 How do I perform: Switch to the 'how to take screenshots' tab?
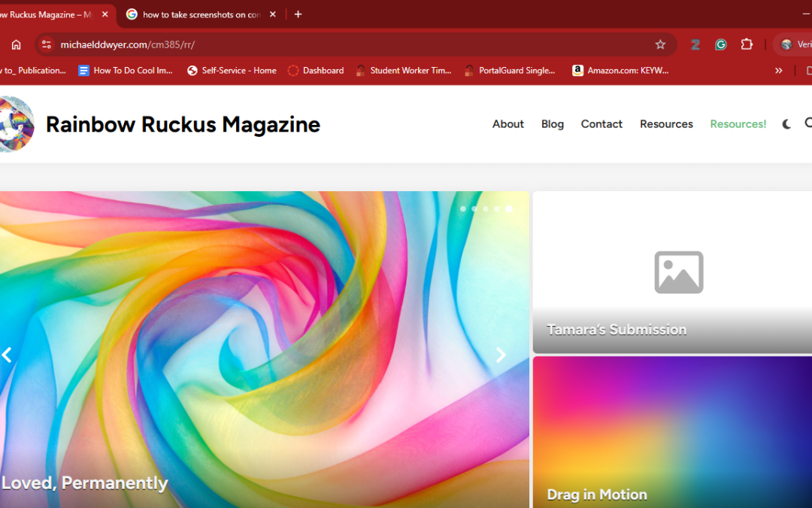pyautogui.click(x=201, y=14)
